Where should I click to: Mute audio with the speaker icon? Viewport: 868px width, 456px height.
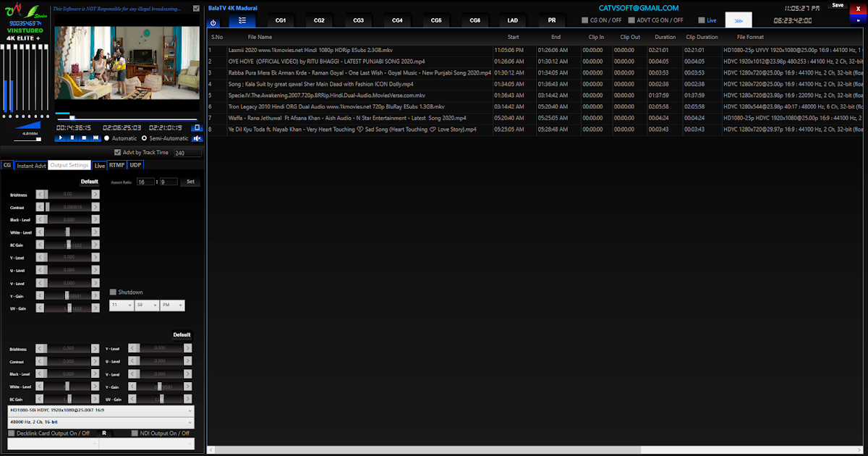tap(197, 138)
